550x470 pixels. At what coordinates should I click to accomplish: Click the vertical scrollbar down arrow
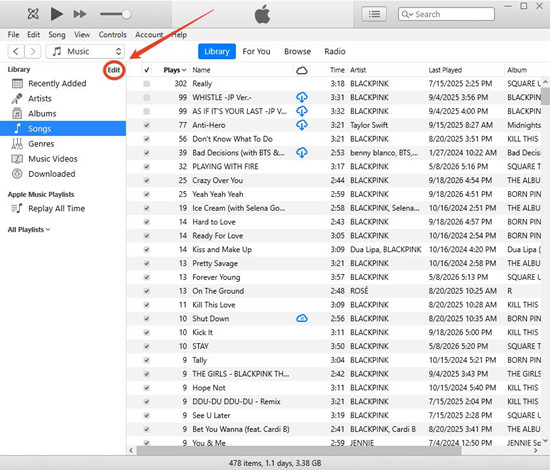545,440
